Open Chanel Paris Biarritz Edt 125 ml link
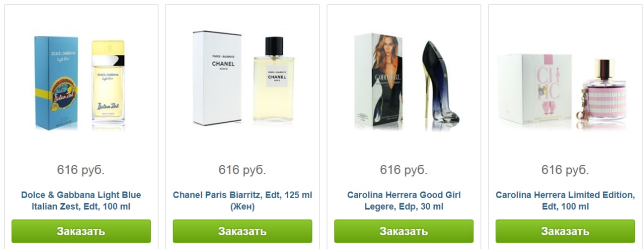 tap(243, 201)
